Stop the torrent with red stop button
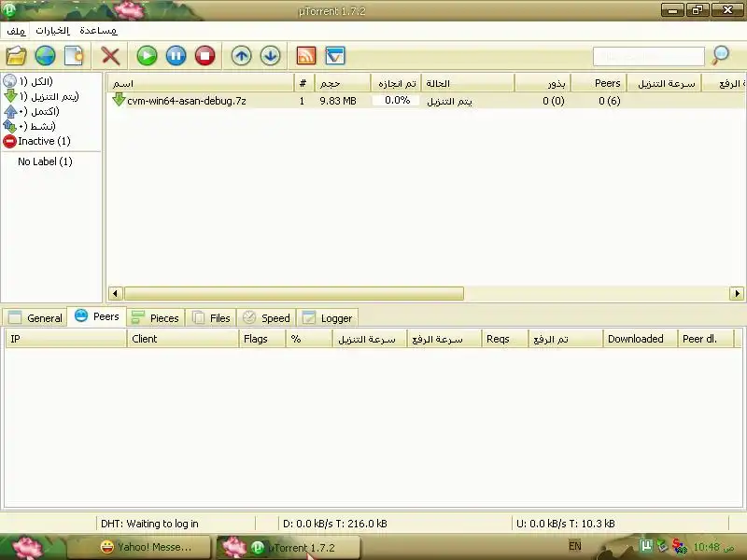This screenshot has height=560, width=747. point(204,56)
